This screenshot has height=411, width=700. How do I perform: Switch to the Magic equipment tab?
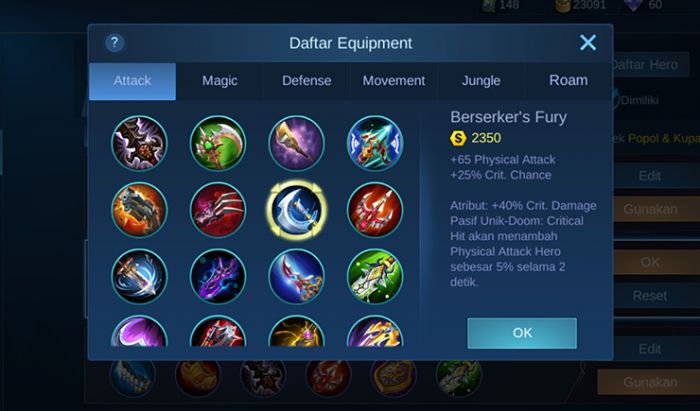click(x=220, y=81)
